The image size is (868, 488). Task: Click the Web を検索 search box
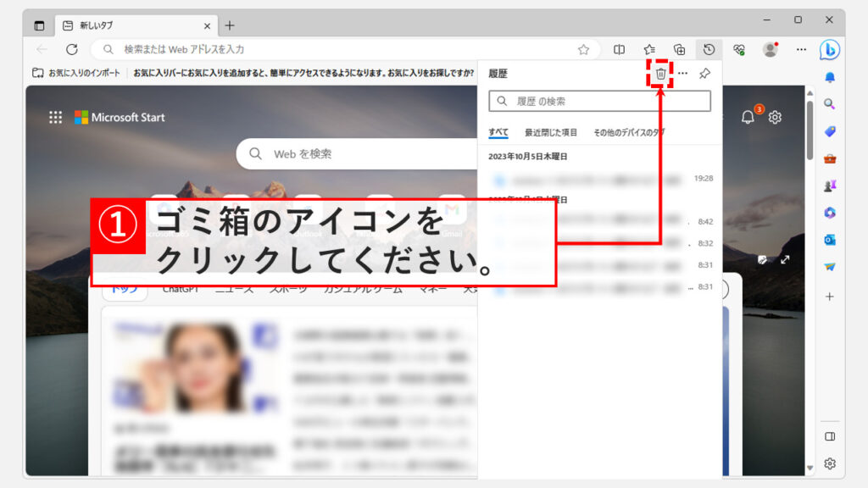pos(357,154)
